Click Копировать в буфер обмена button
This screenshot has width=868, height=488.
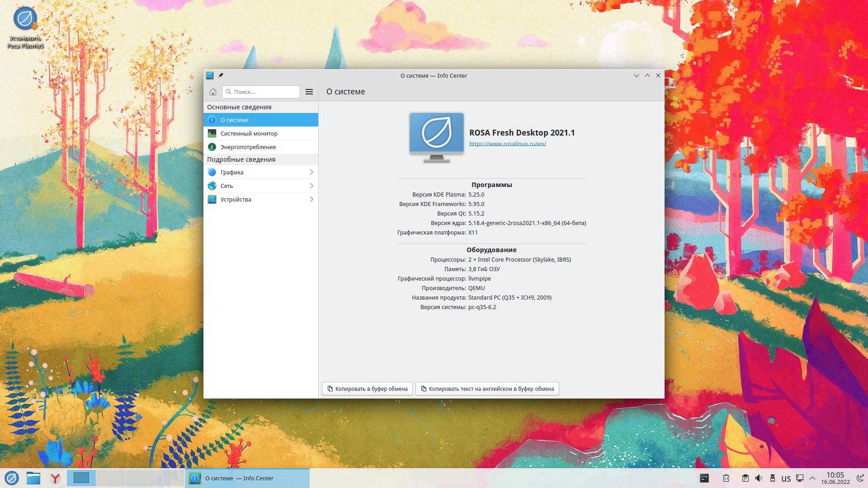[x=367, y=389]
